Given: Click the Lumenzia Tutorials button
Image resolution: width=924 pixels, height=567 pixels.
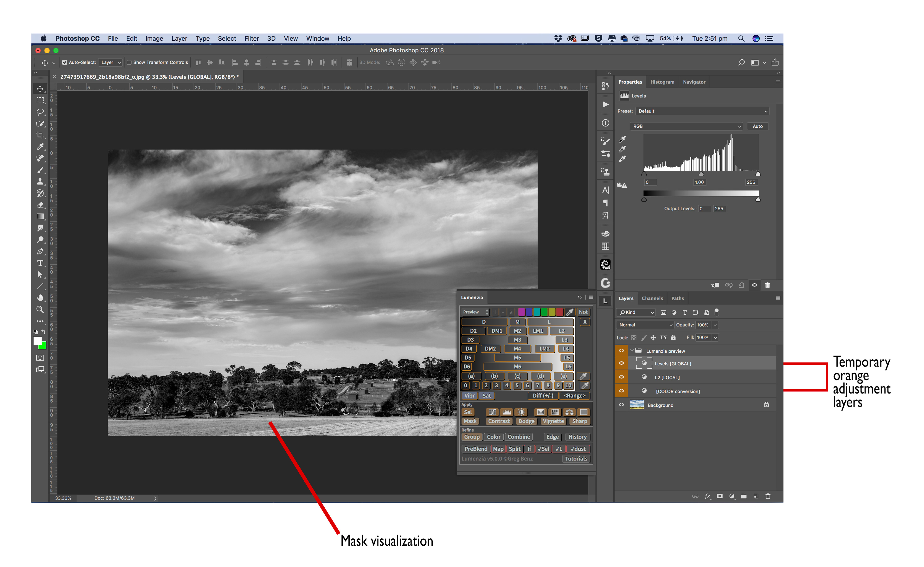Looking at the screenshot, I should 576,459.
